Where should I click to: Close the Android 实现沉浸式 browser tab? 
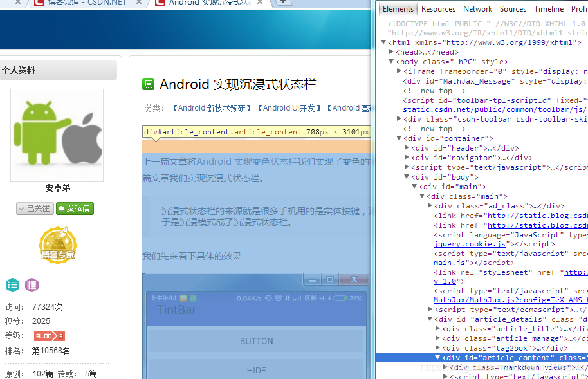(260, 2)
